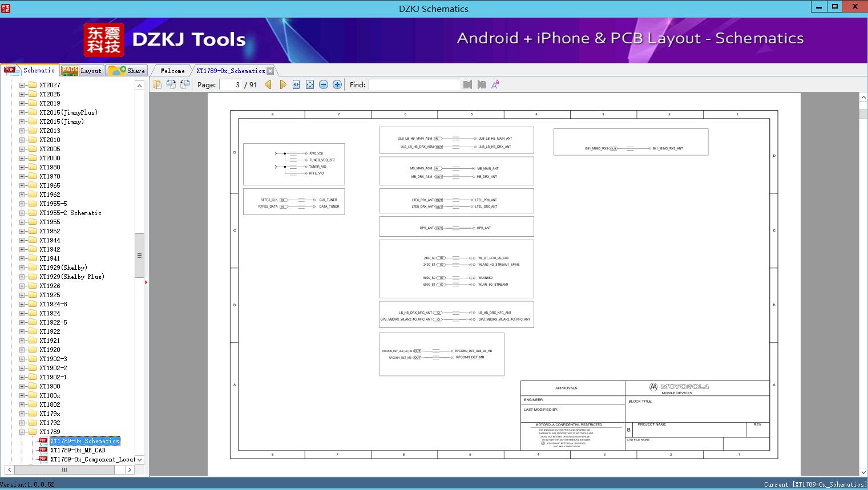
Task: Click the XT1920 folder icon
Action: pos(33,350)
